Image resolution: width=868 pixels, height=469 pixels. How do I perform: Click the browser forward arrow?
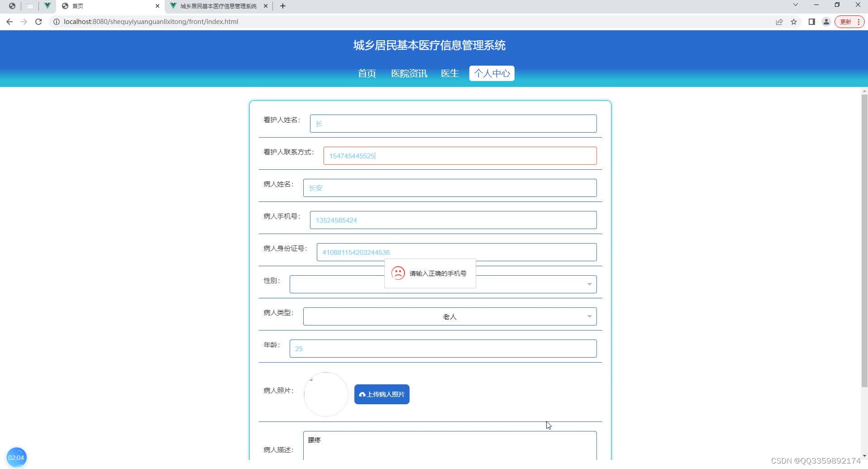click(x=24, y=22)
